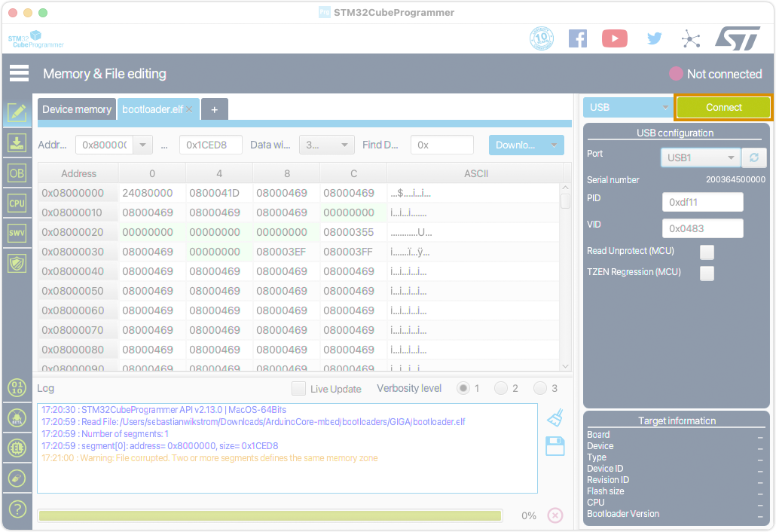The height and width of the screenshot is (532, 776).
Task: Open the help question mark icon
Action: (x=17, y=509)
